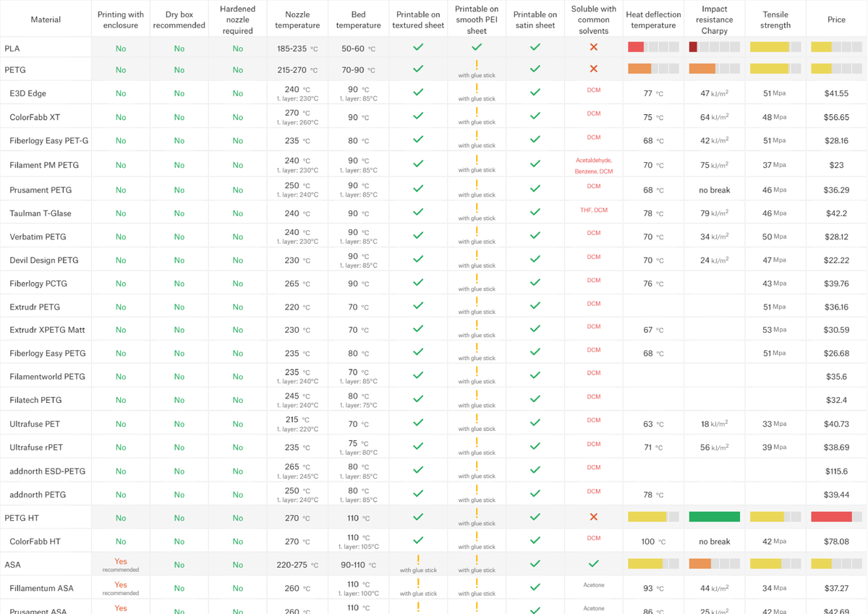Sort the table by the Price column header
868x614 pixels.
[836, 19]
